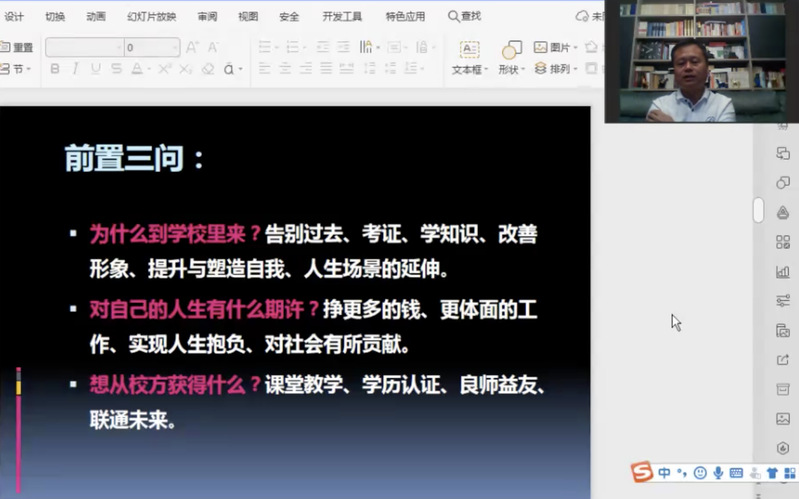Expand the 图片 picture dropdown

click(575, 47)
